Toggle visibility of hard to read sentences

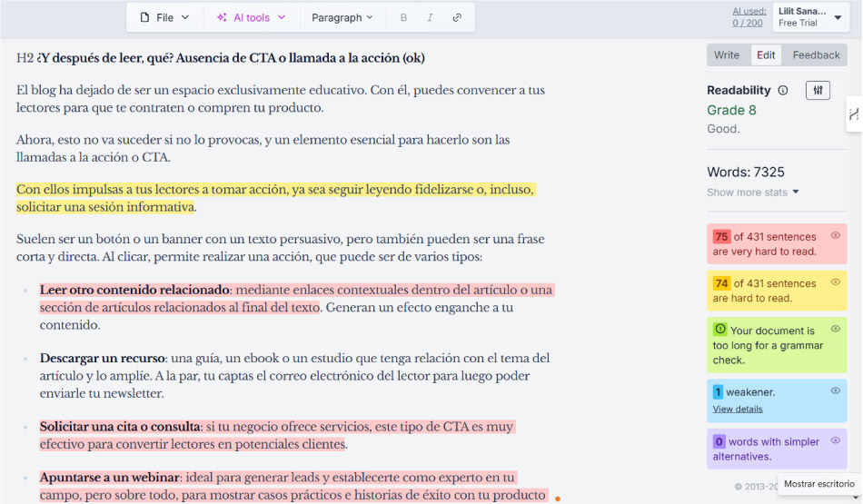pyautogui.click(x=835, y=282)
